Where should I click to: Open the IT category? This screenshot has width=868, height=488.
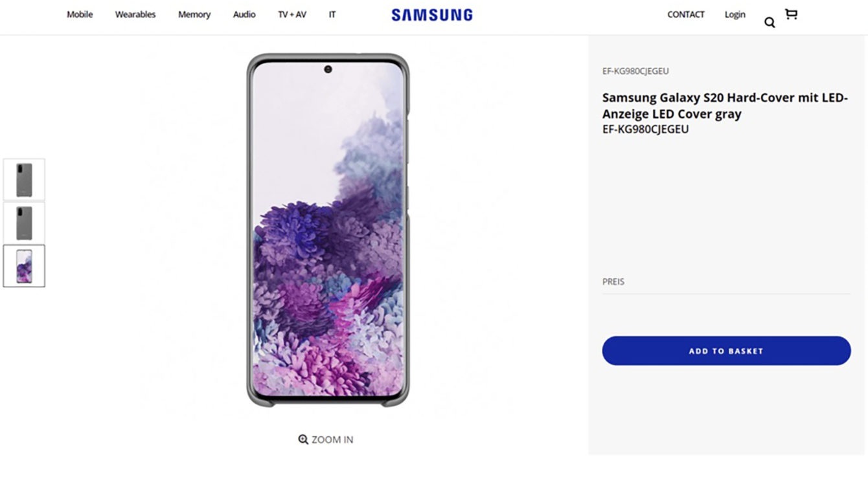[x=332, y=14]
